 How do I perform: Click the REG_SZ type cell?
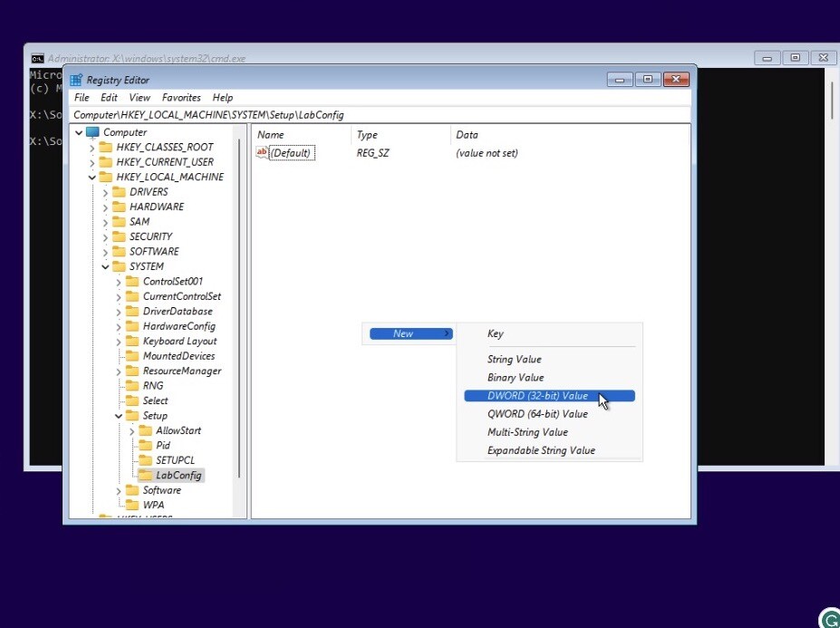click(x=372, y=153)
